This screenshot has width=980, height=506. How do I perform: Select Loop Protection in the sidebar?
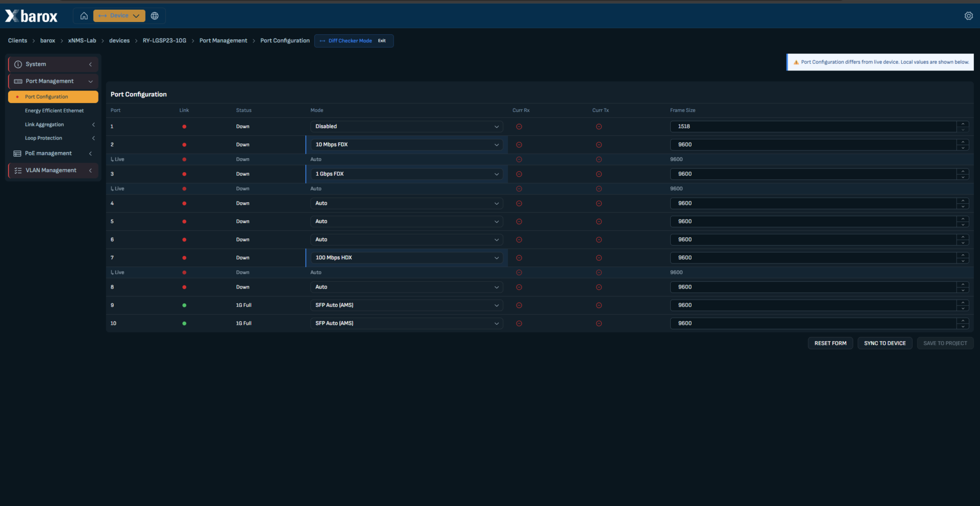click(x=43, y=138)
